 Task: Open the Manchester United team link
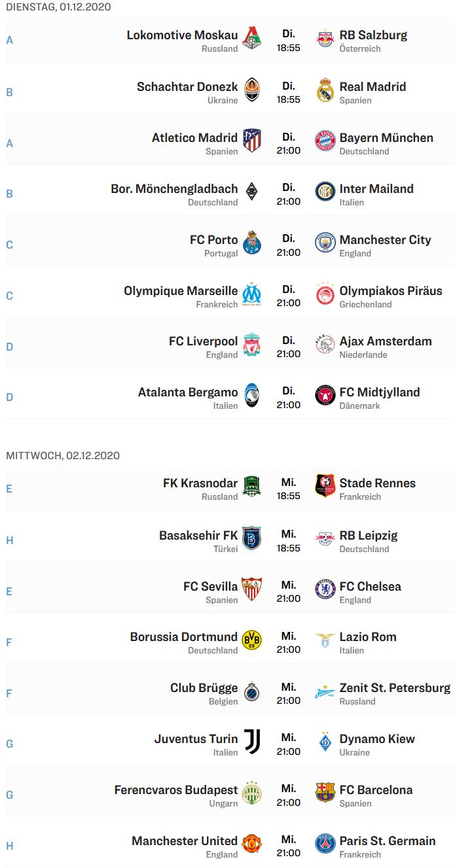point(185,841)
